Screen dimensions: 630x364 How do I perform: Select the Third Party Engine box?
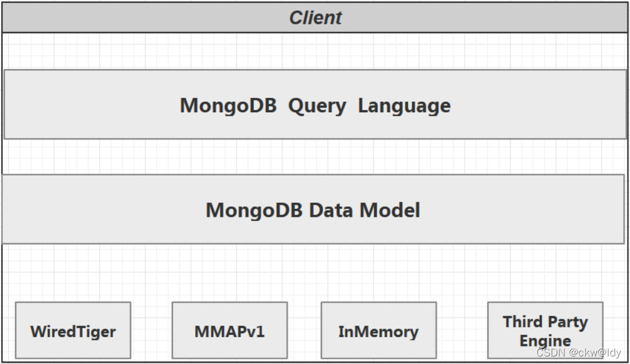[x=545, y=330]
